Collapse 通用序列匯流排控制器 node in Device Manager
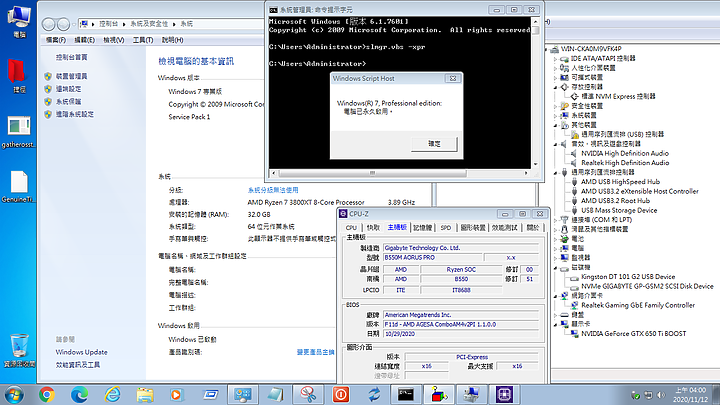 pyautogui.click(x=556, y=173)
